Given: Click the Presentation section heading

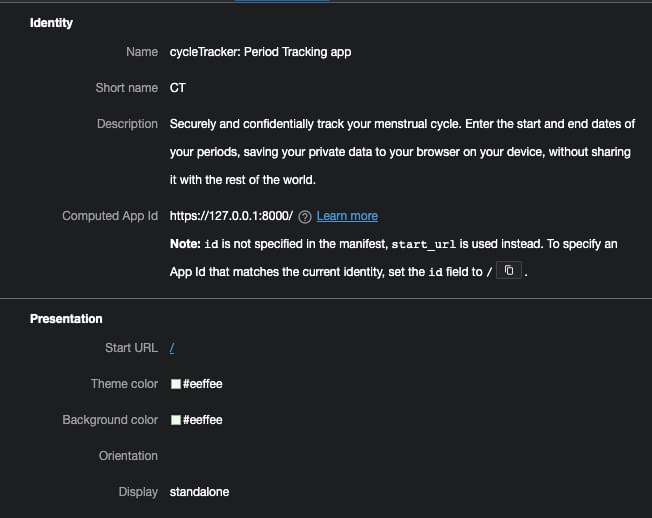Looking at the screenshot, I should pyautogui.click(x=66, y=319).
